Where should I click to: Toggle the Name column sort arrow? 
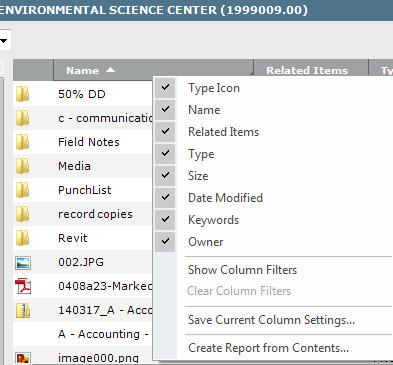[110, 70]
